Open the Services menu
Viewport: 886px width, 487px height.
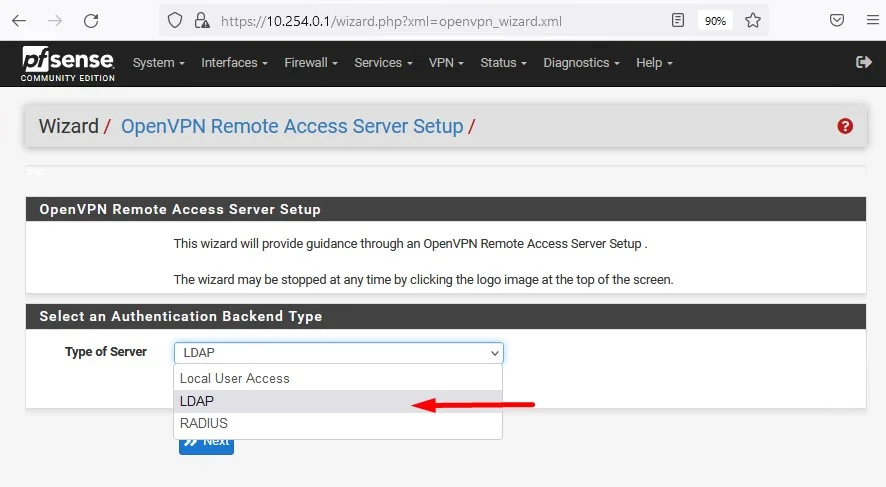click(x=383, y=63)
